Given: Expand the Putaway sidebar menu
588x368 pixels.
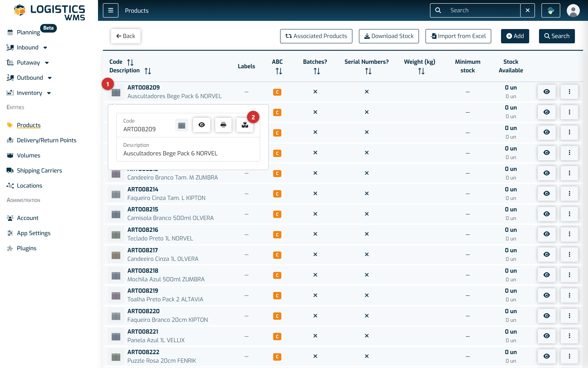Looking at the screenshot, I should 27,63.
